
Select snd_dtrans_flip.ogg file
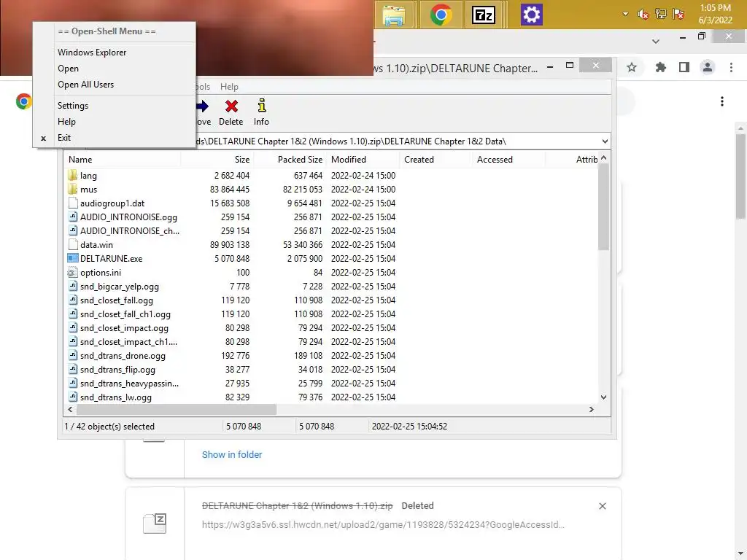pyautogui.click(x=117, y=370)
